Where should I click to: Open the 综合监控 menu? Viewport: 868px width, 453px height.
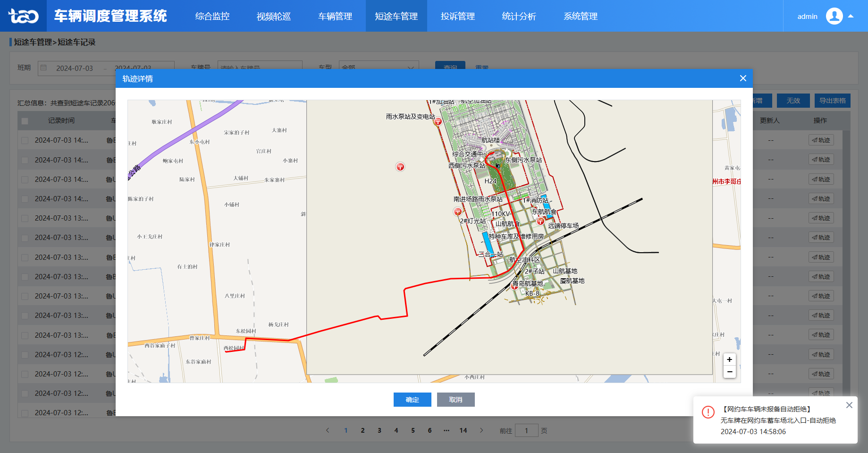click(x=212, y=16)
